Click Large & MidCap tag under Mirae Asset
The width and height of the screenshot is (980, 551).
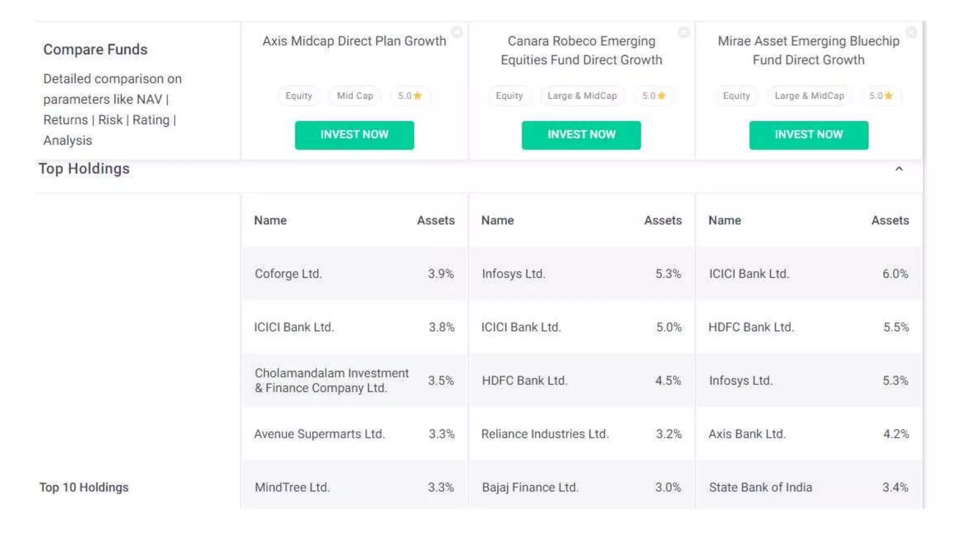click(x=809, y=96)
